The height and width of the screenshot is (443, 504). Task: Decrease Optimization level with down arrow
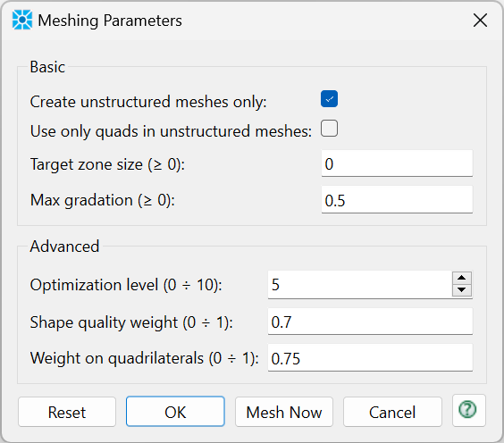tap(462, 290)
